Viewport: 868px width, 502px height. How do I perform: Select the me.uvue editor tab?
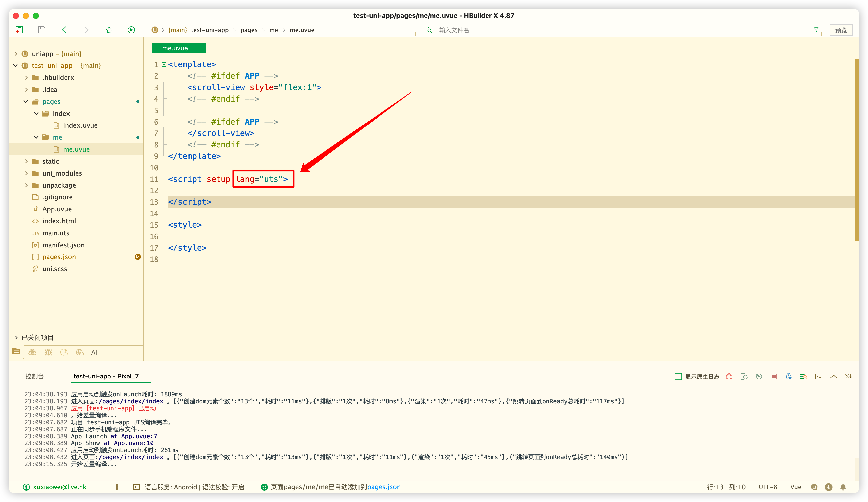[178, 48]
